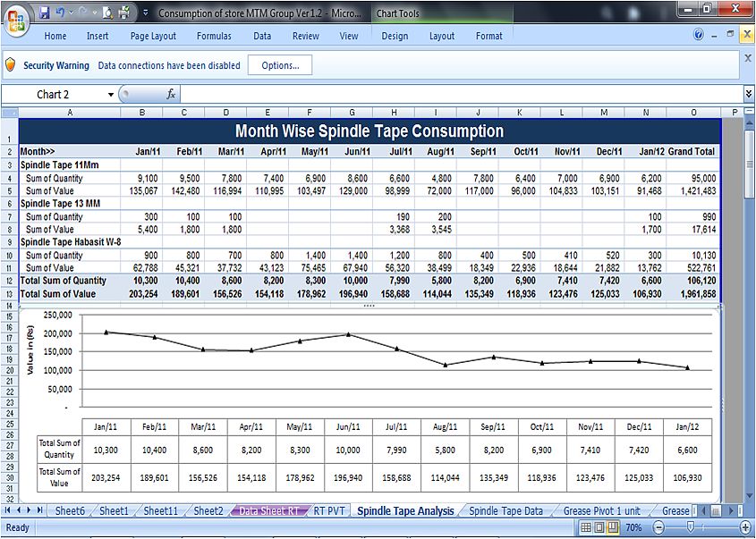Viewport: 756px width, 539px height.
Task: Open Print Preview from Quick Access toolbar
Action: (x=107, y=13)
